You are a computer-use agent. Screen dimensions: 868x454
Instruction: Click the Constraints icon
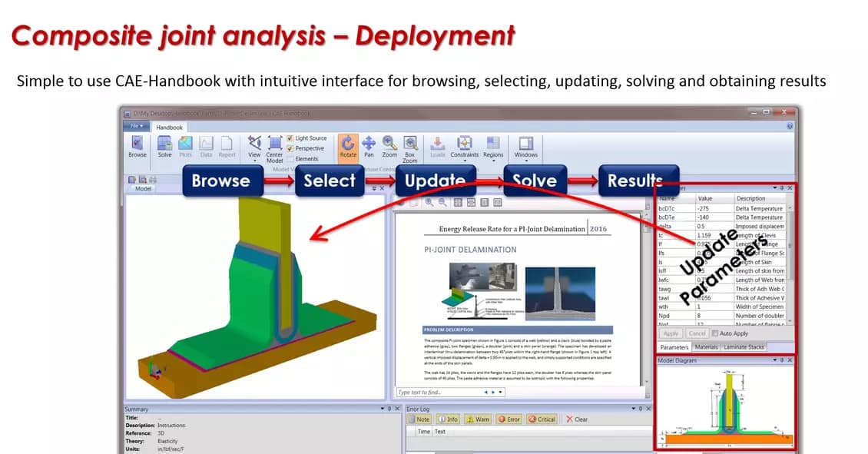point(465,144)
